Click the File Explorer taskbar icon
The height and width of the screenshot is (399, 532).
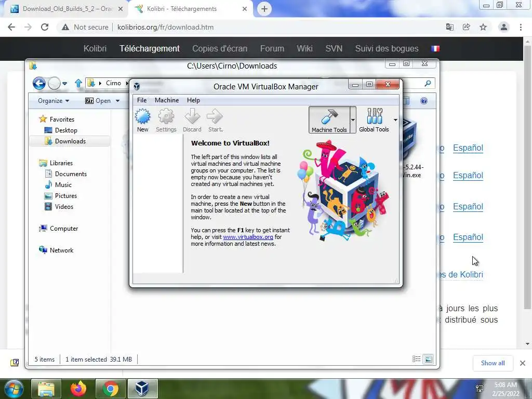46,389
